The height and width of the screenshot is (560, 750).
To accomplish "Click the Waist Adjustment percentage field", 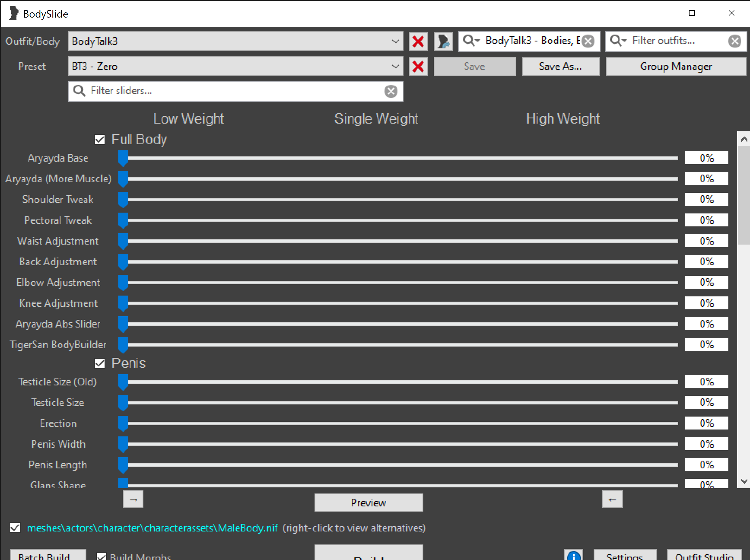I will tap(706, 241).
